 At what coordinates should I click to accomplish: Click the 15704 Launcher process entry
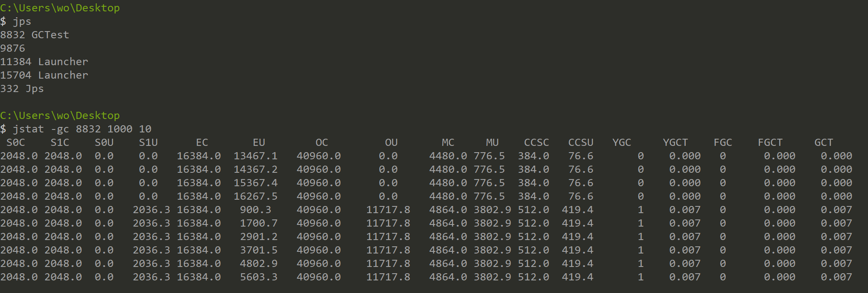[x=44, y=75]
